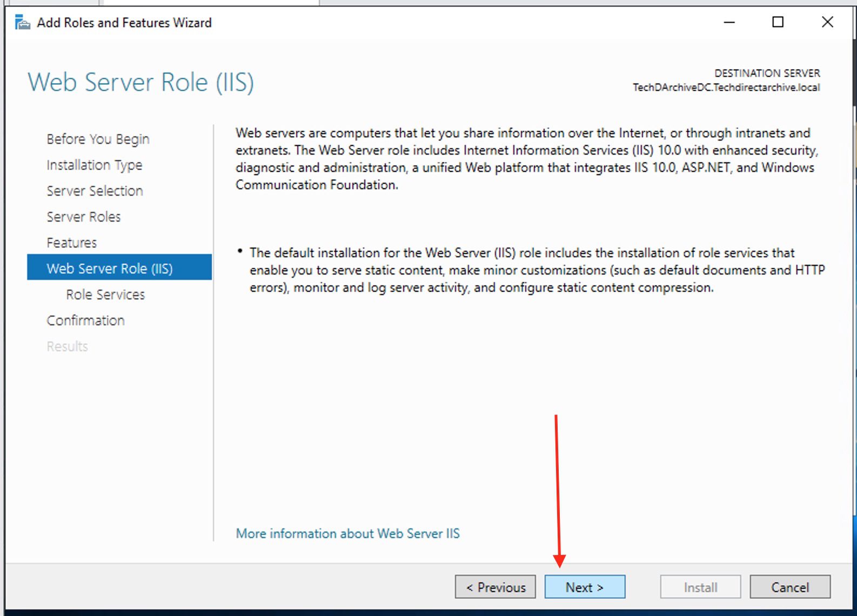
Task: Click the greyed-out Results step
Action: point(67,346)
